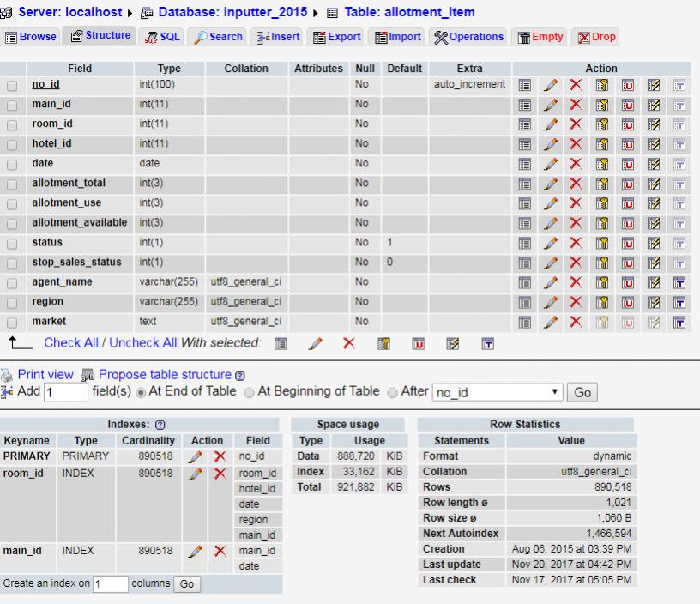
Task: Select the After radio option
Action: click(392, 392)
